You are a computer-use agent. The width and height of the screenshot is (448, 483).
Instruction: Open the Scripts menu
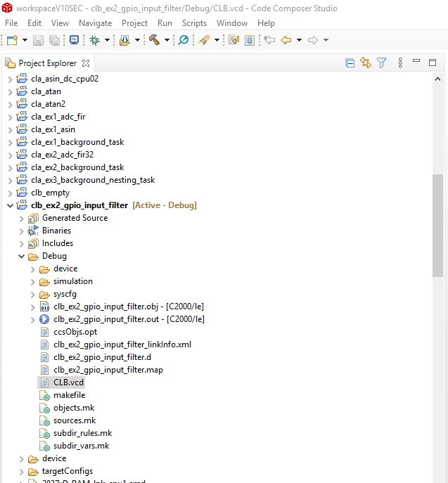click(194, 23)
